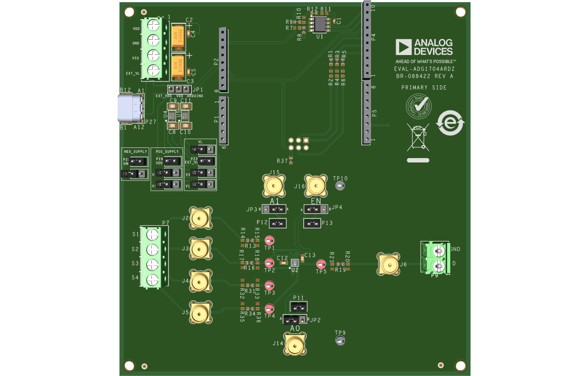Click the RoHS compliant checkmark symbol
Viewport: 588px width, 376px height.
pyautogui.click(x=418, y=107)
